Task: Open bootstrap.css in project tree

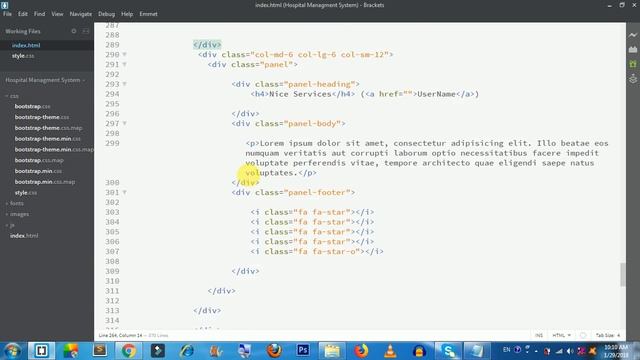Action: click(32, 106)
